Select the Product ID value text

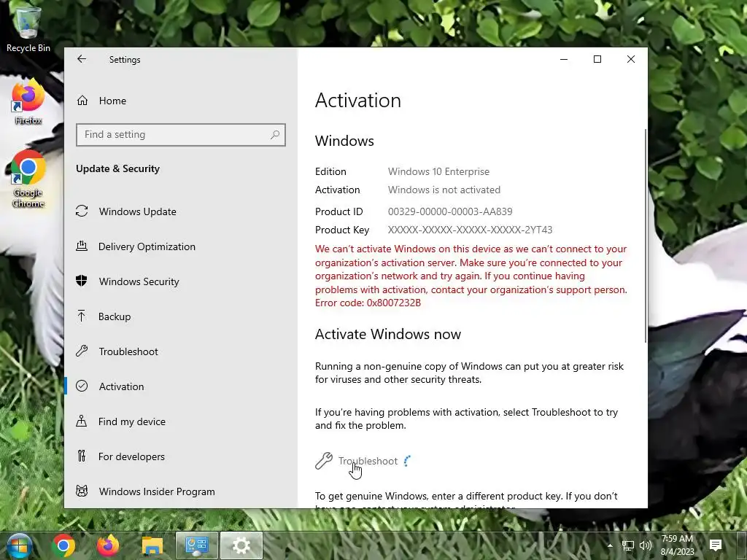(450, 211)
